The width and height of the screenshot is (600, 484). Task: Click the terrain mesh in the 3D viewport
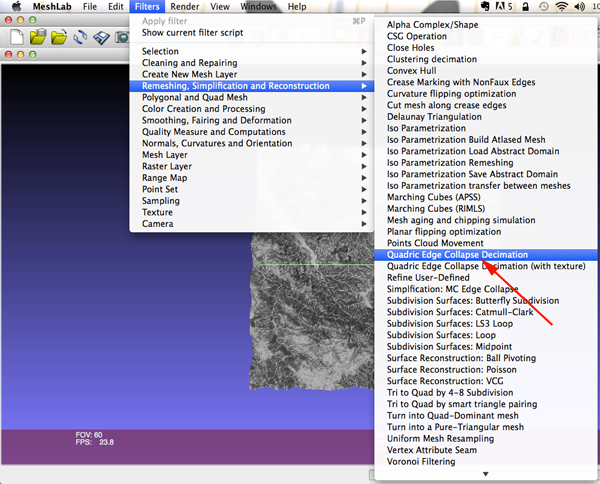pos(312,312)
